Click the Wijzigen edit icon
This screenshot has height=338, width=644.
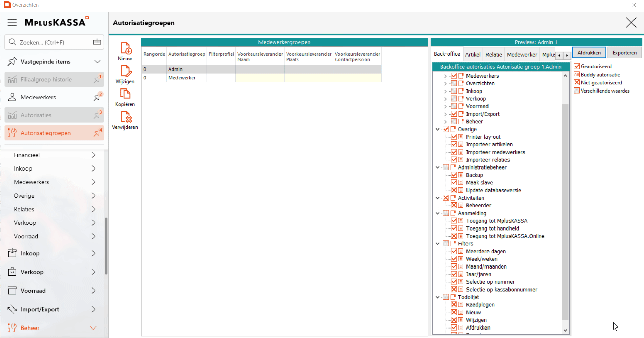tap(126, 71)
